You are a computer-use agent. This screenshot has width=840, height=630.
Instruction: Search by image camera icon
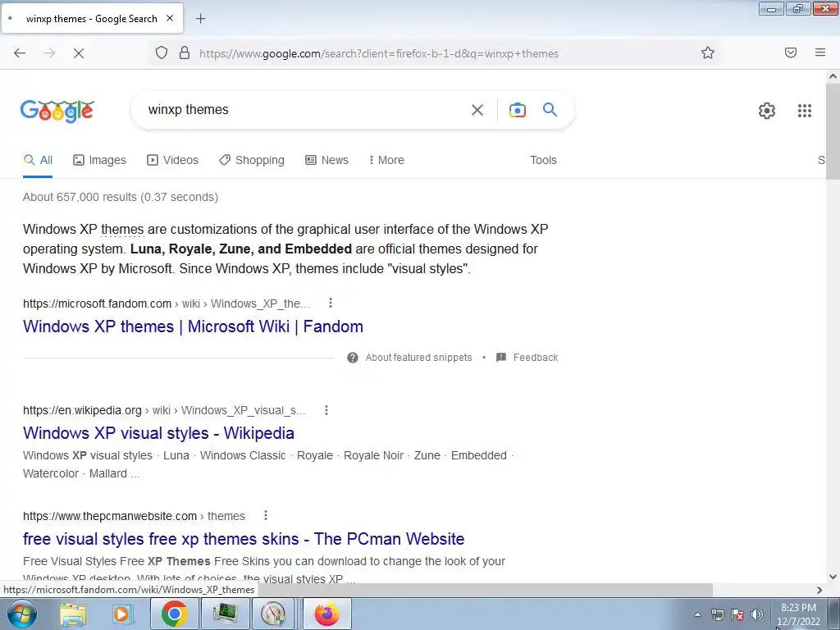pyautogui.click(x=517, y=110)
